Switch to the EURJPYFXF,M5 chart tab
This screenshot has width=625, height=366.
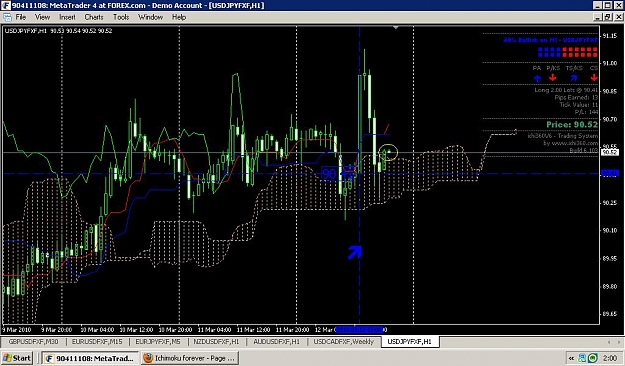pyautogui.click(x=158, y=342)
